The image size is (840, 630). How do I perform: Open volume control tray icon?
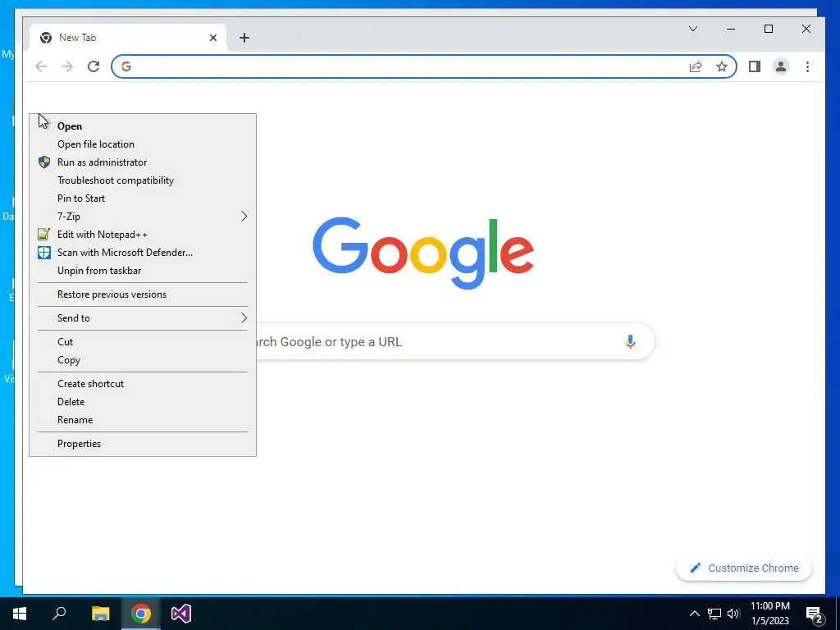tap(733, 614)
